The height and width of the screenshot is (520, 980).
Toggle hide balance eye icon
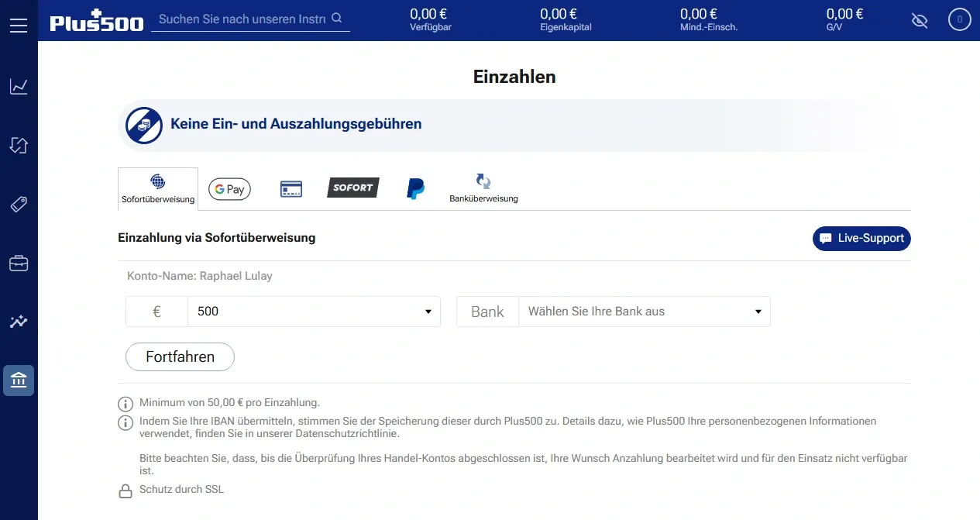tap(920, 20)
